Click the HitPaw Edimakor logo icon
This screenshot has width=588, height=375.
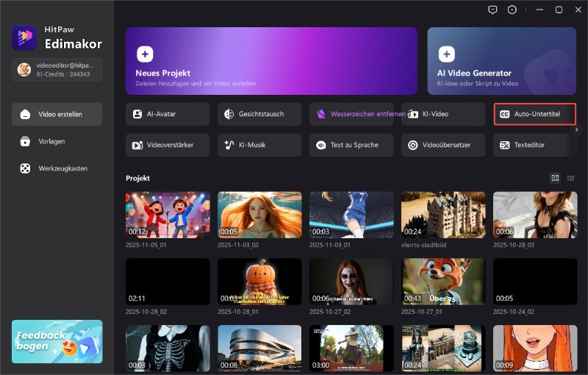(x=24, y=37)
